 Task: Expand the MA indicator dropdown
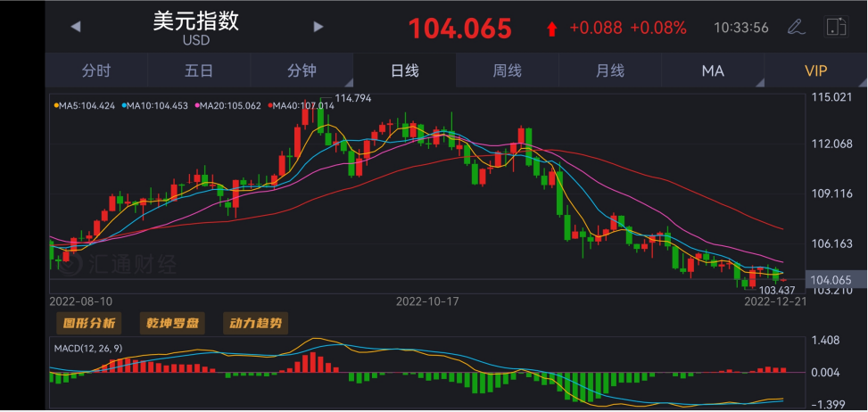coord(713,71)
